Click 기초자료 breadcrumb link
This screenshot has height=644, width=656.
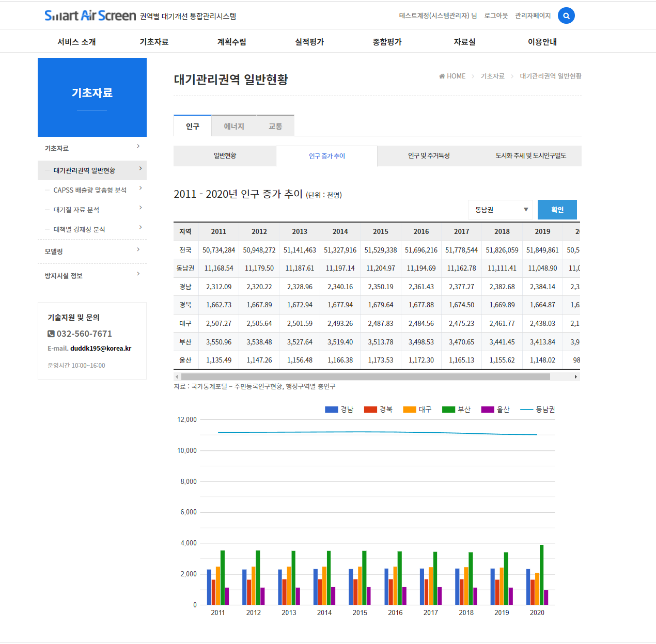tap(493, 76)
